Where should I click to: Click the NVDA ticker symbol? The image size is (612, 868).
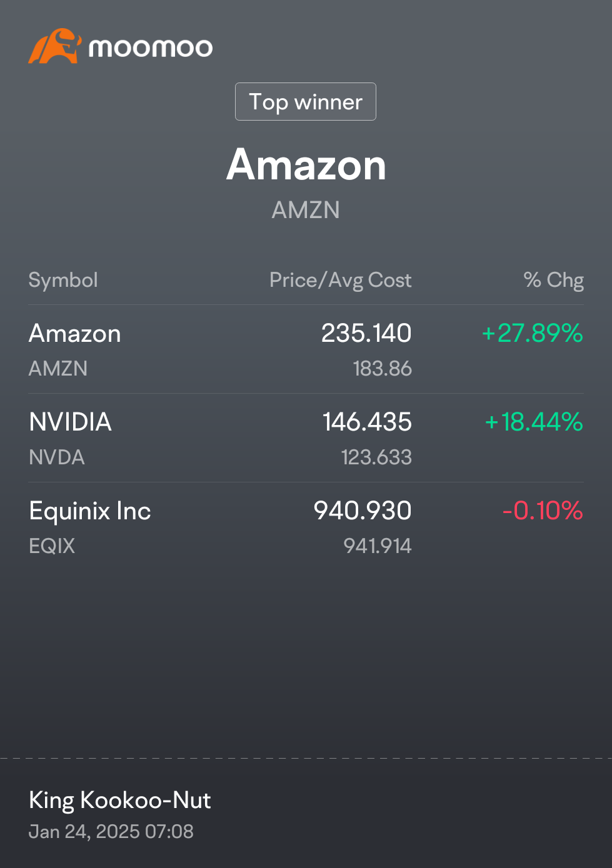(57, 457)
